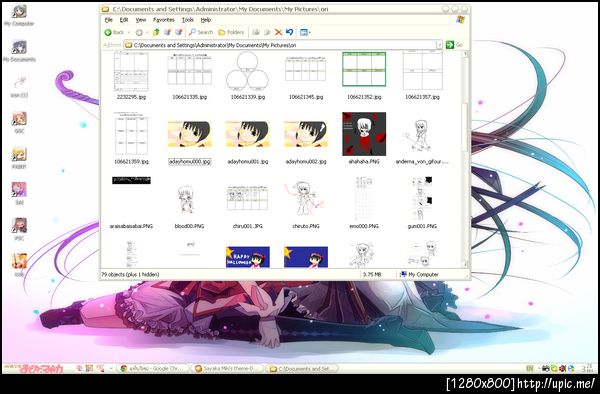
Task: Click the Search button with the magnifier
Action: [201, 33]
